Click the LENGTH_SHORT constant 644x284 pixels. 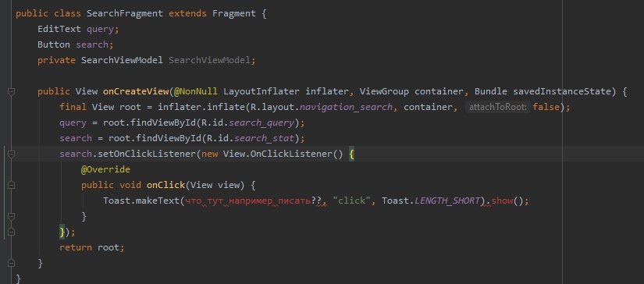pyautogui.click(x=447, y=201)
